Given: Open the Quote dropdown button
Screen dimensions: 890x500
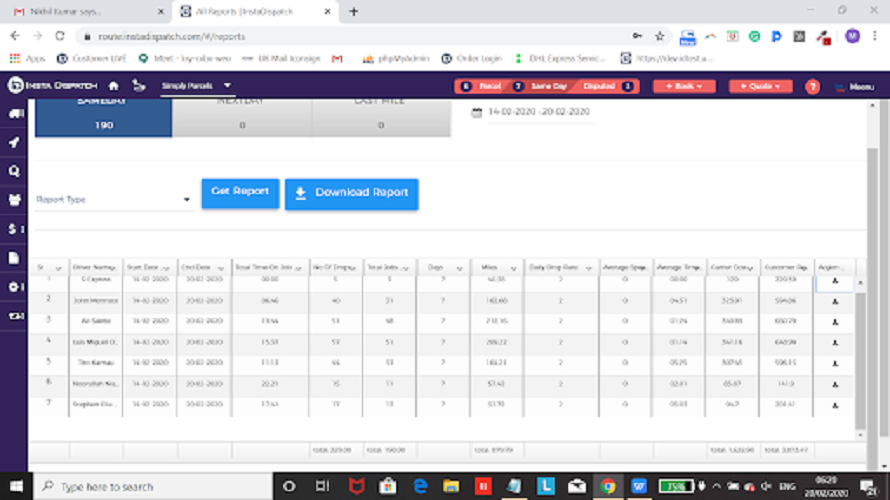Looking at the screenshot, I should pos(760,86).
